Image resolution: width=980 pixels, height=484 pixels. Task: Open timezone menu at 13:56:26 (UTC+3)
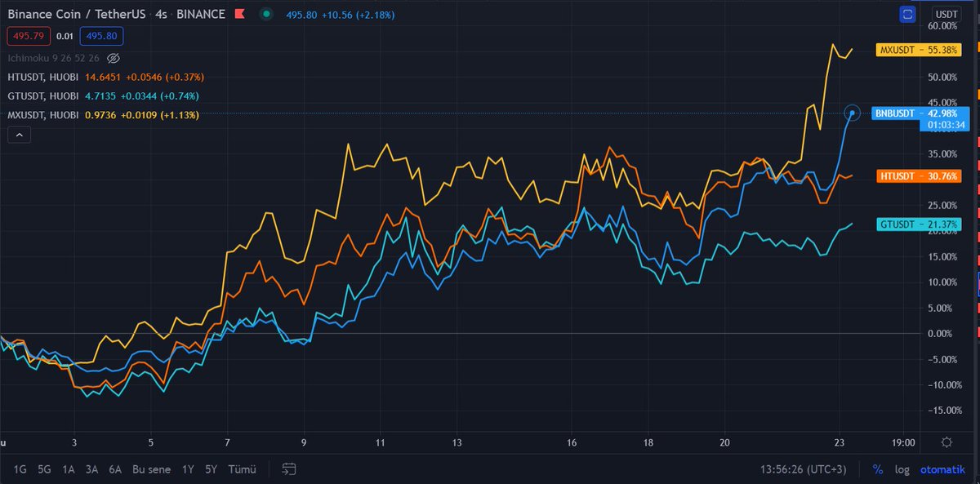click(805, 469)
